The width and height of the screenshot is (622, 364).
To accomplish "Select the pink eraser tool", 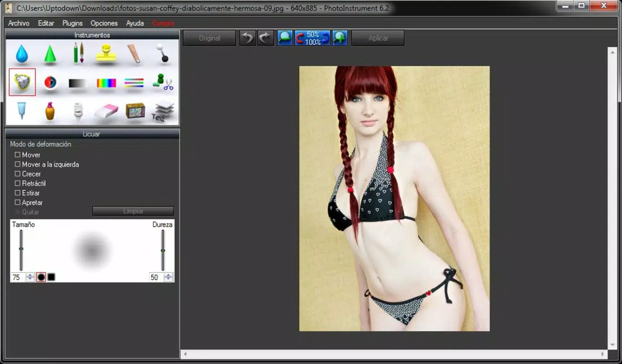I will point(106,111).
